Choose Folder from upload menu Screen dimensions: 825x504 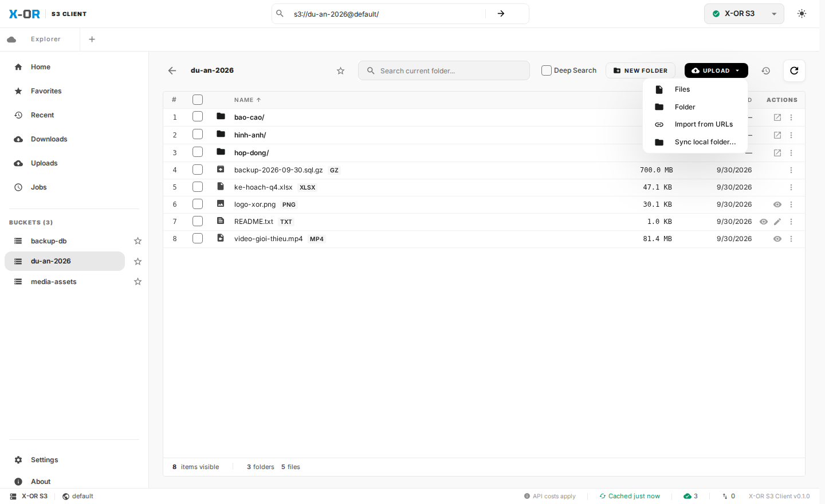(695, 107)
